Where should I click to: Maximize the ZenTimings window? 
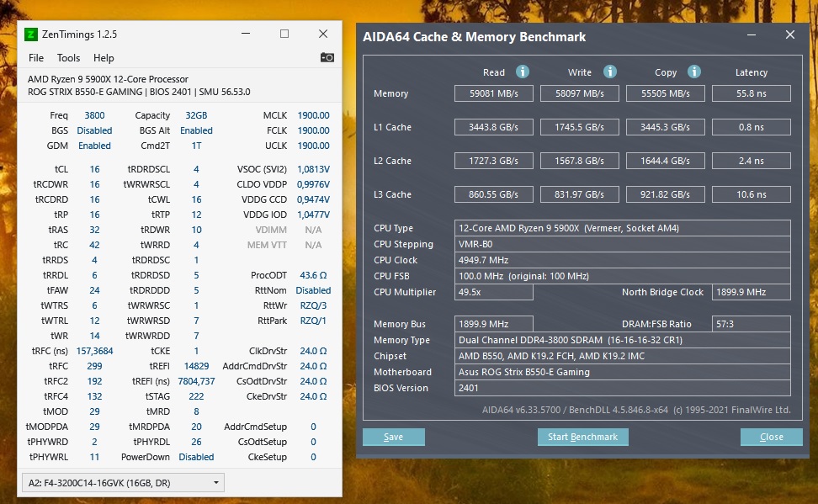[x=284, y=34]
